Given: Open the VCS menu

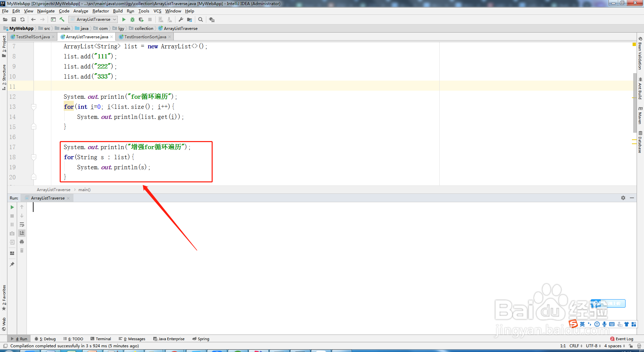Looking at the screenshot, I should tap(157, 11).
